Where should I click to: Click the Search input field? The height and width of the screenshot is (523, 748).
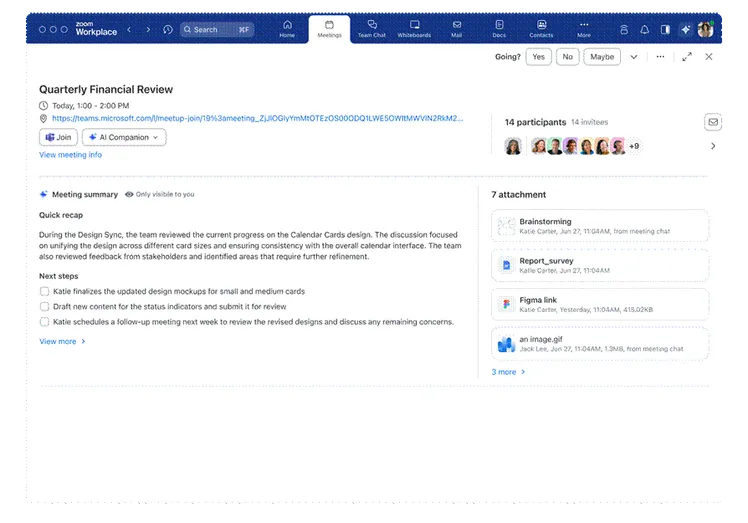pyautogui.click(x=217, y=30)
